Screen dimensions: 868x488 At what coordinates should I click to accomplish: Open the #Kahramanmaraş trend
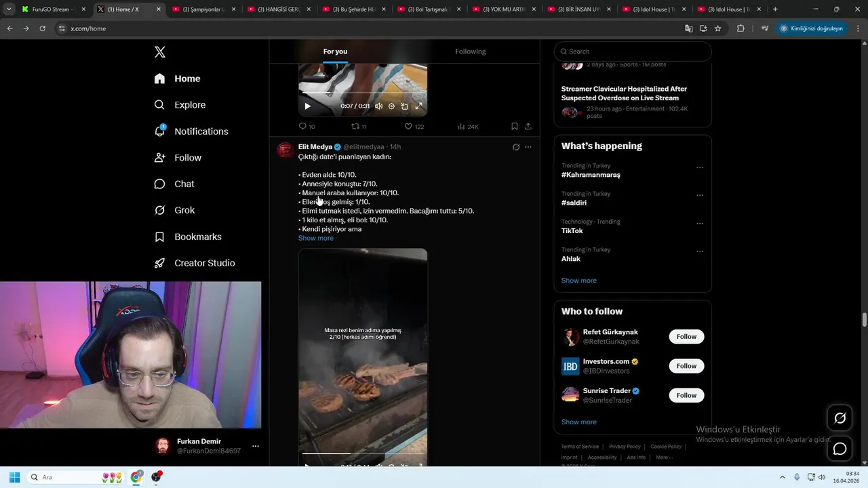click(x=591, y=175)
